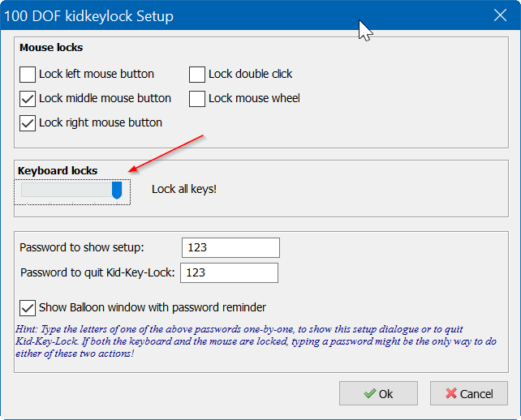
Task: Uncheck Lock middle mouse button
Action: point(28,99)
